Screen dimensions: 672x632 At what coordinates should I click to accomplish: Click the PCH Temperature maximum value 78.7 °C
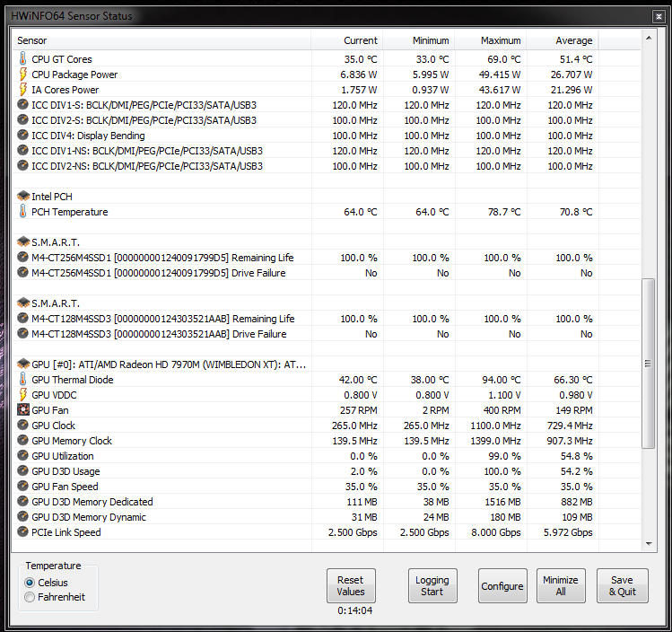[x=504, y=212]
